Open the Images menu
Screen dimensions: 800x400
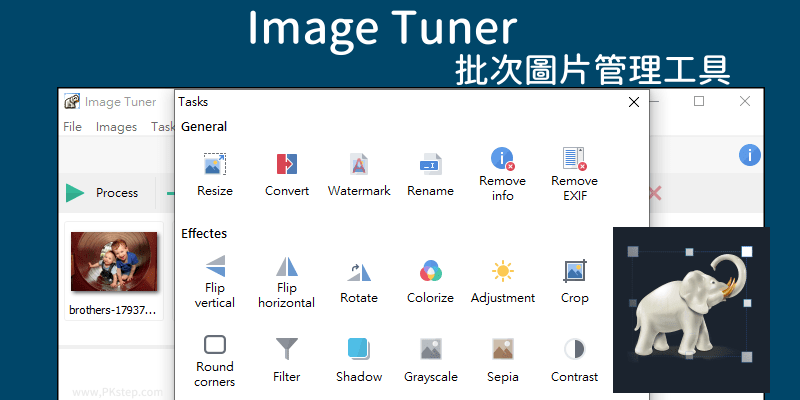tap(116, 127)
